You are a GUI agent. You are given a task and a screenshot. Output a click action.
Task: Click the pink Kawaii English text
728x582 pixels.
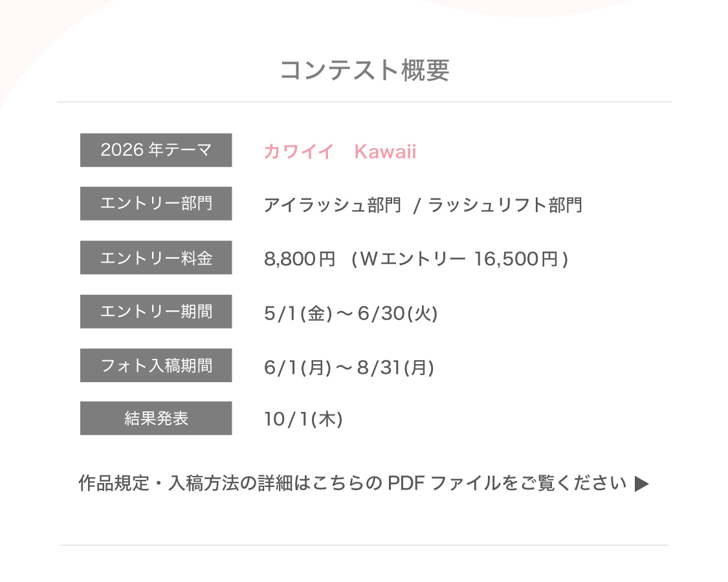[385, 152]
